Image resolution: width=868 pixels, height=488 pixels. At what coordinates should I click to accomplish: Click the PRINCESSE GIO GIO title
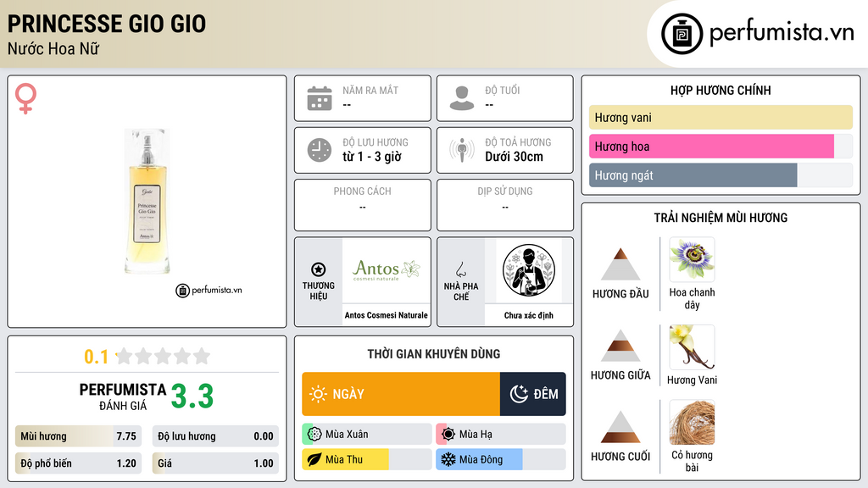pyautogui.click(x=106, y=24)
